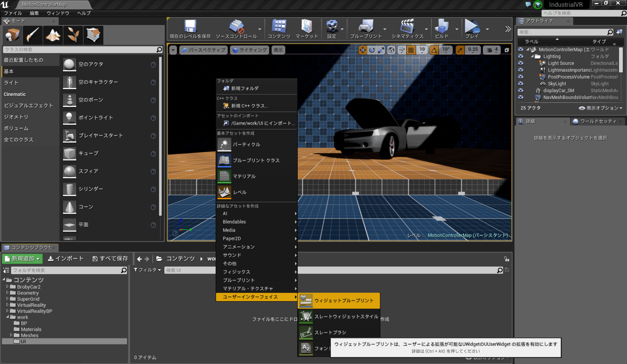Click the Build toolbar icon
The width and height of the screenshot is (627, 364).
pos(441,26)
